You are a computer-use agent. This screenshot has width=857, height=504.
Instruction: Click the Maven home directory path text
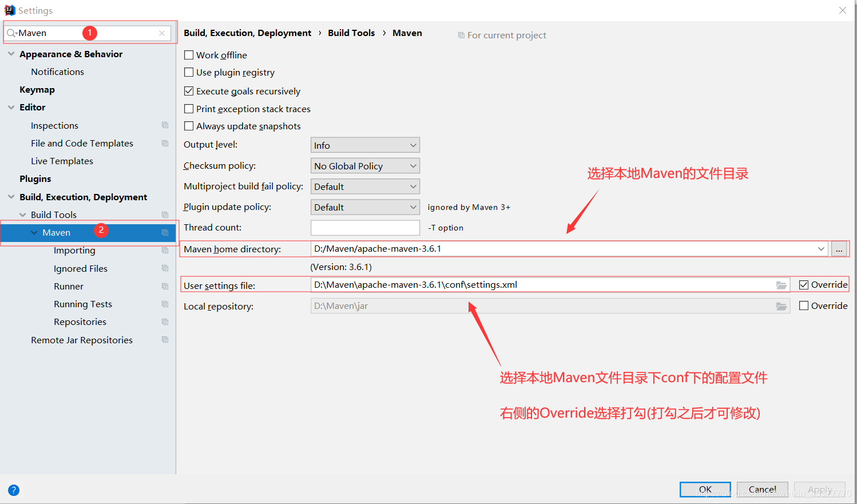point(378,249)
